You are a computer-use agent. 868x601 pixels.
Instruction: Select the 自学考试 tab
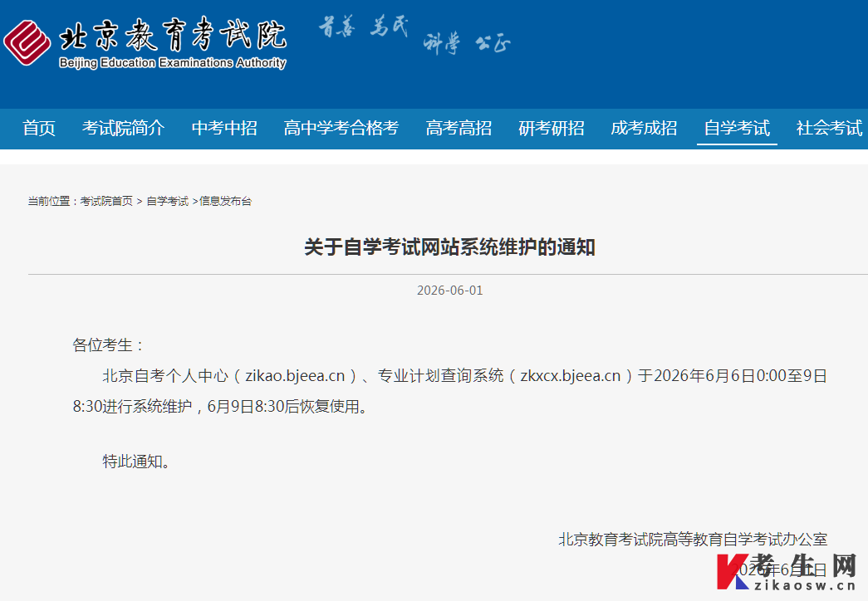(737, 128)
